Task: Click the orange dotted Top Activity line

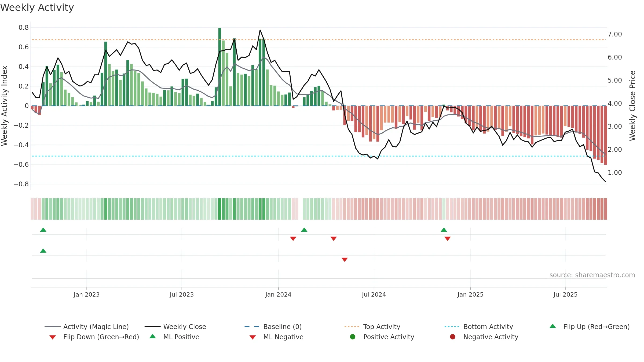Action: pyautogui.click(x=319, y=40)
